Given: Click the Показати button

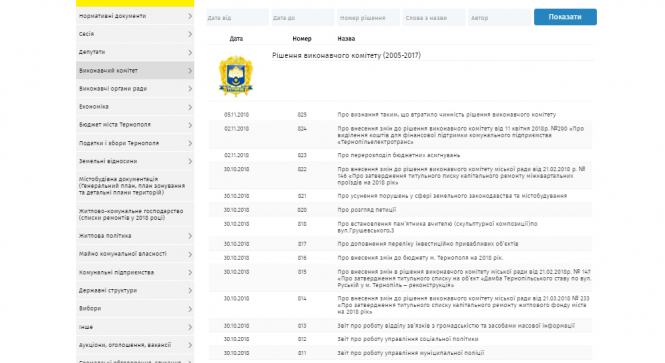Looking at the screenshot, I should pos(565,17).
